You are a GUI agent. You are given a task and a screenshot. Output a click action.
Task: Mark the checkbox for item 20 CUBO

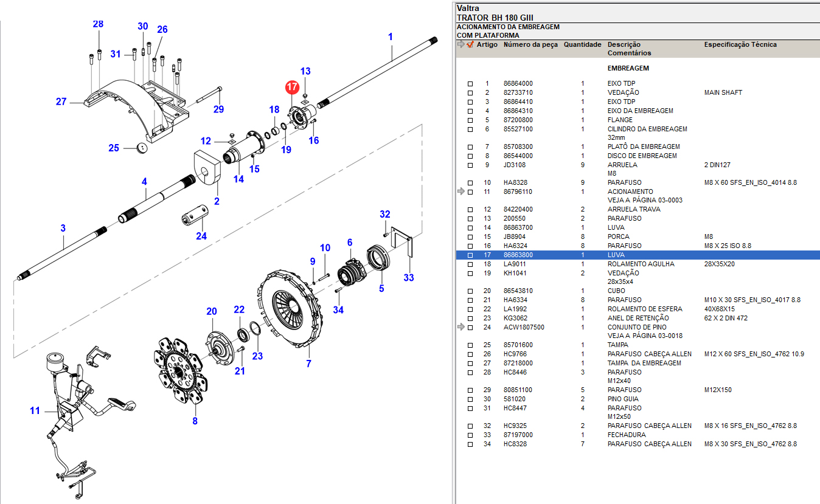tap(470, 291)
